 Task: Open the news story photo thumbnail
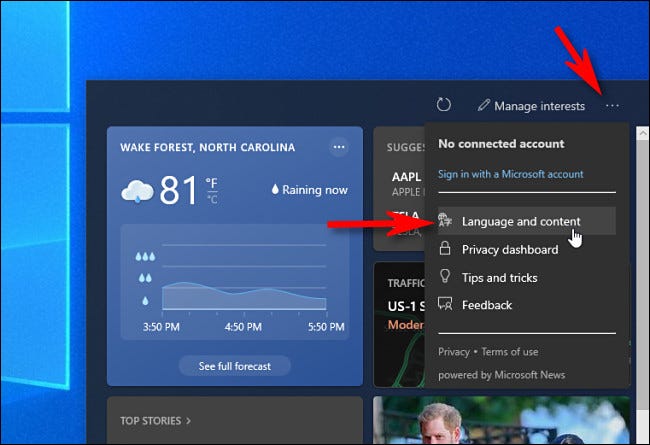click(x=500, y=420)
